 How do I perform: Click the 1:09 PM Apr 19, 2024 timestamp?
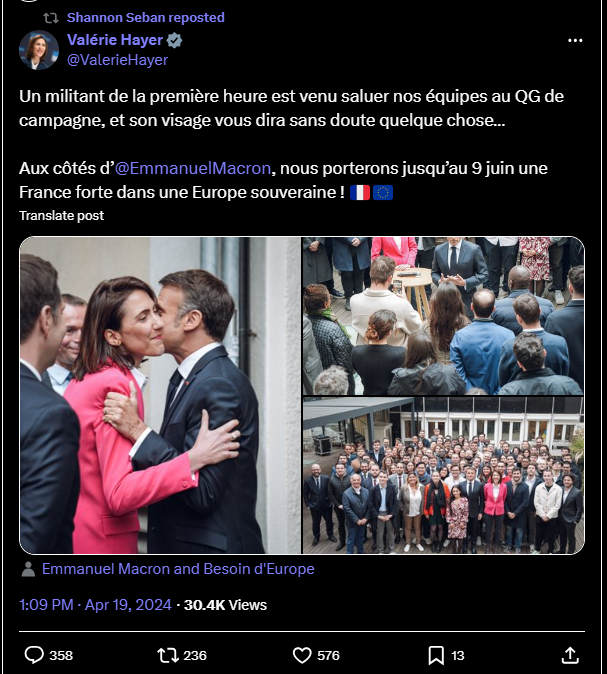pyautogui.click(x=95, y=605)
